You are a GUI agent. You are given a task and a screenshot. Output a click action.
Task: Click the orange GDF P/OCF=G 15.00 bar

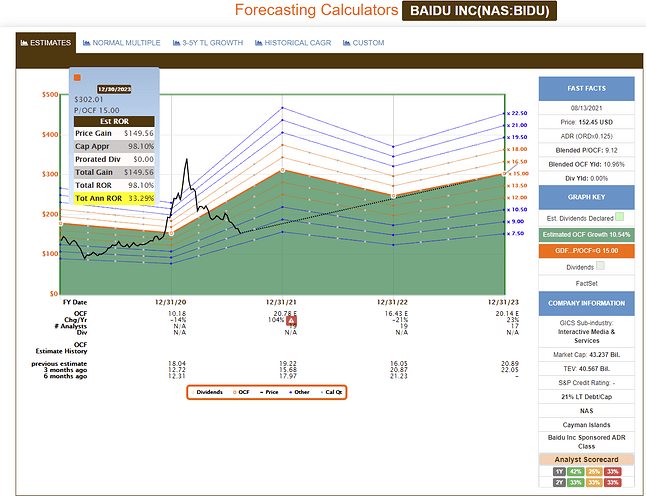pos(586,251)
